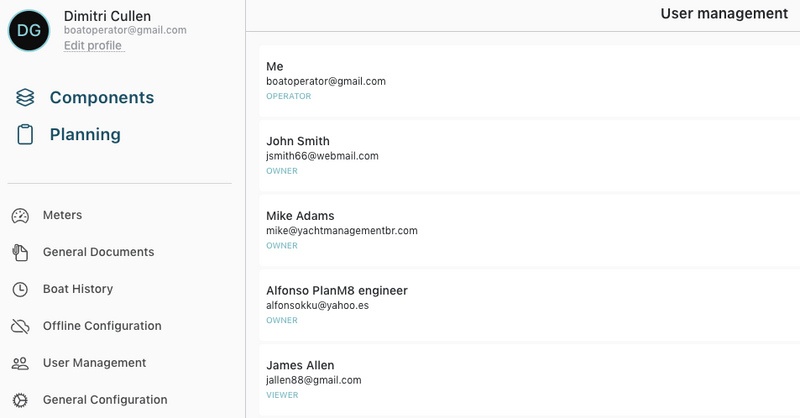Click the Meters gauge icon
Image resolution: width=800 pixels, height=418 pixels.
(x=20, y=216)
